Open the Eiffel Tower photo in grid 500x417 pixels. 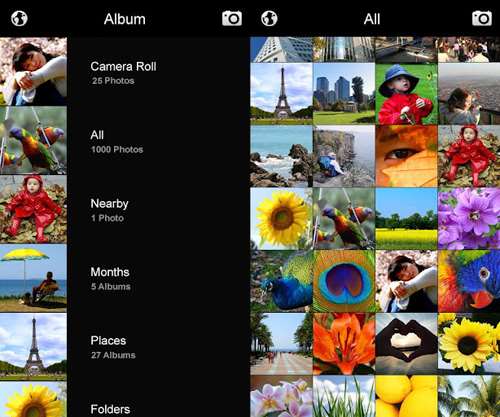pyautogui.click(x=281, y=94)
